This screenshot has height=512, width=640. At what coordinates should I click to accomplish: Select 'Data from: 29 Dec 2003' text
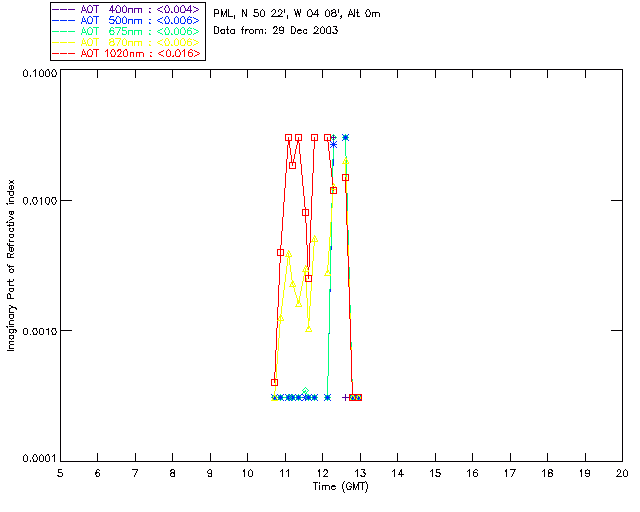pyautogui.click(x=276, y=30)
